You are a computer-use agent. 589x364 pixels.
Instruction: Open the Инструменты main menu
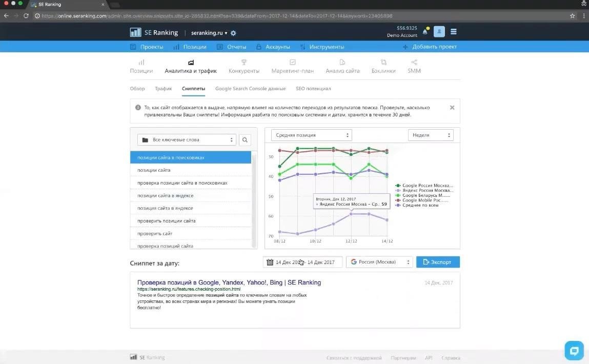point(322,47)
